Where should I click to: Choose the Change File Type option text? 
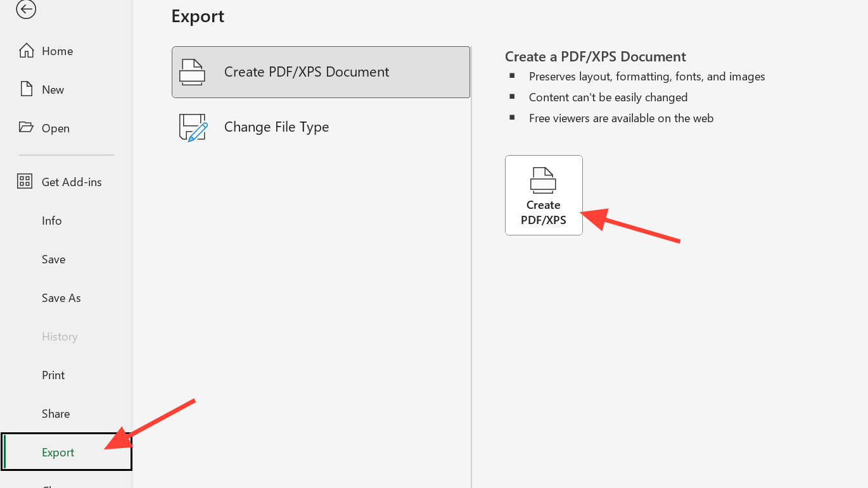(x=276, y=127)
